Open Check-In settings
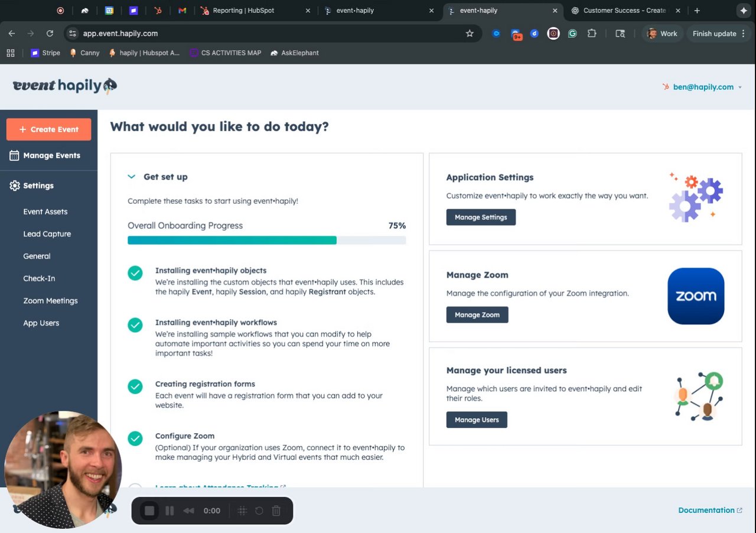The image size is (756, 533). coord(39,278)
